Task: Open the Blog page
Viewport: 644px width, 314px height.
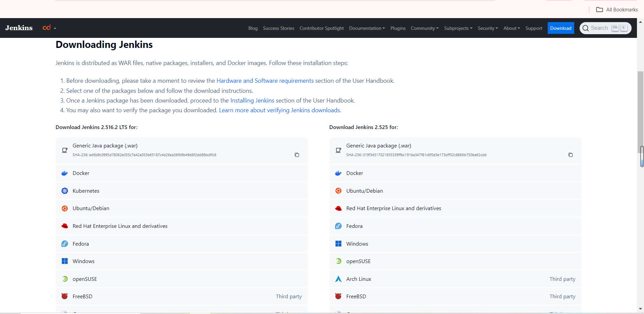Action: (x=253, y=28)
